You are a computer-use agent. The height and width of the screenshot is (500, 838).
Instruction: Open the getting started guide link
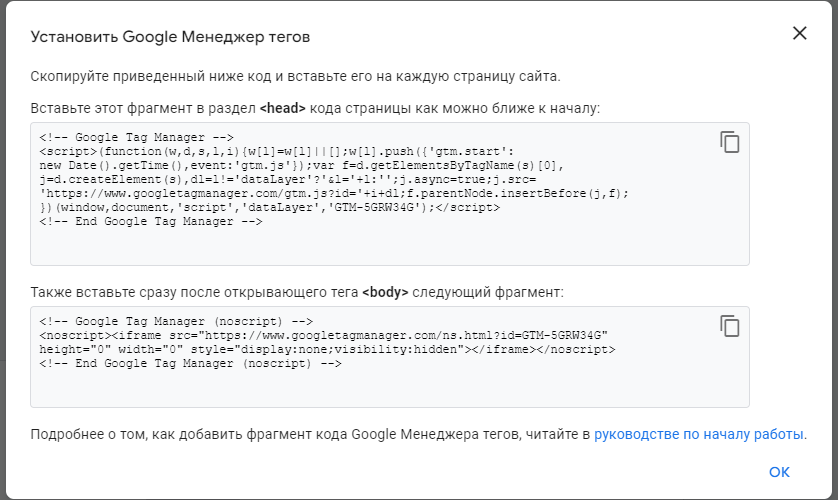(x=699, y=434)
